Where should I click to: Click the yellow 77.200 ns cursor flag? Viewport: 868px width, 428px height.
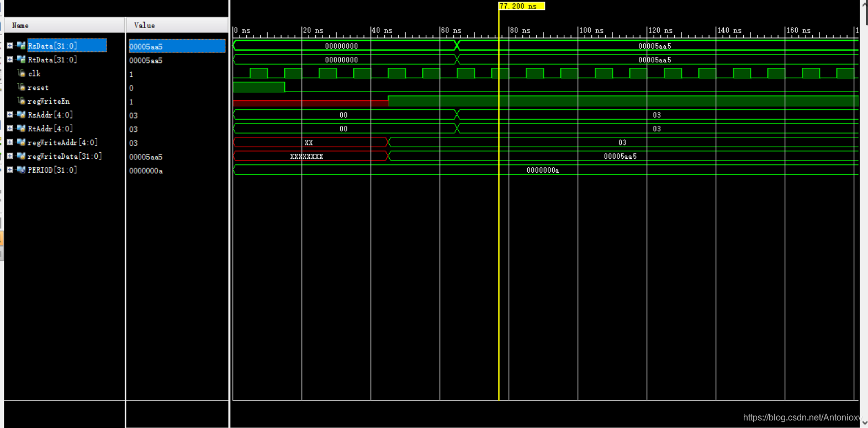[522, 6]
